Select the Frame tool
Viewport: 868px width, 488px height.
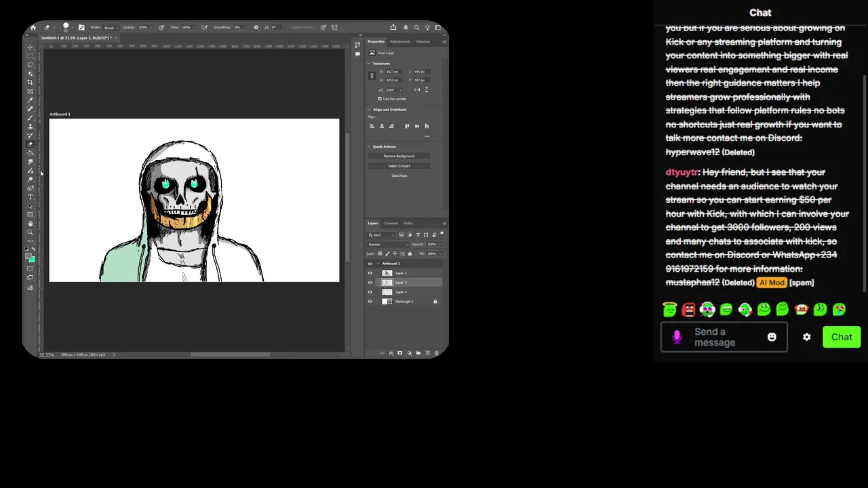click(x=30, y=91)
